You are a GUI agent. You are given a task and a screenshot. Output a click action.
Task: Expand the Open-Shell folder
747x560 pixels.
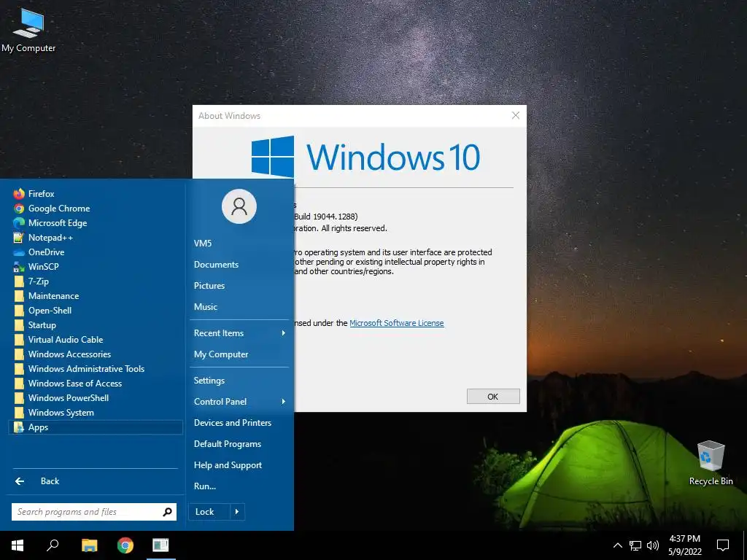pyautogui.click(x=96, y=311)
